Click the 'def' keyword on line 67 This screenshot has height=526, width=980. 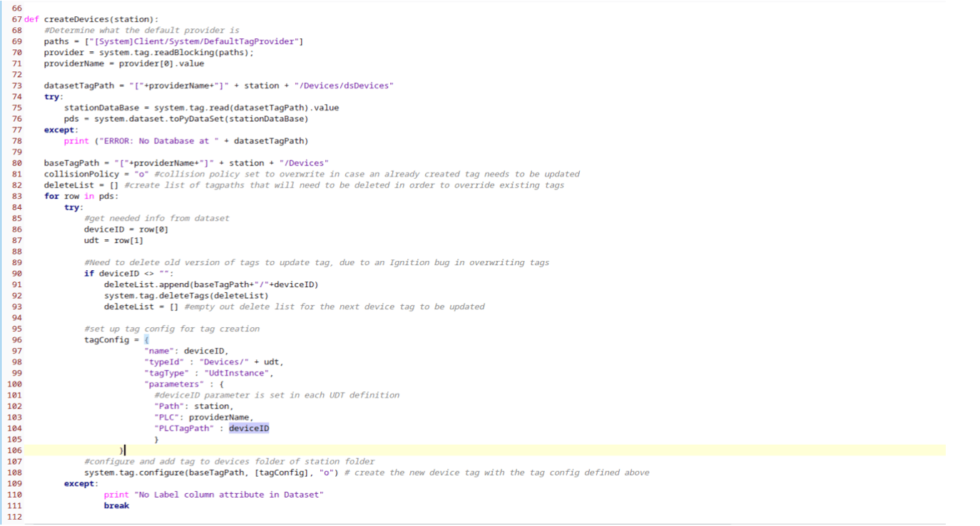pyautogui.click(x=32, y=19)
